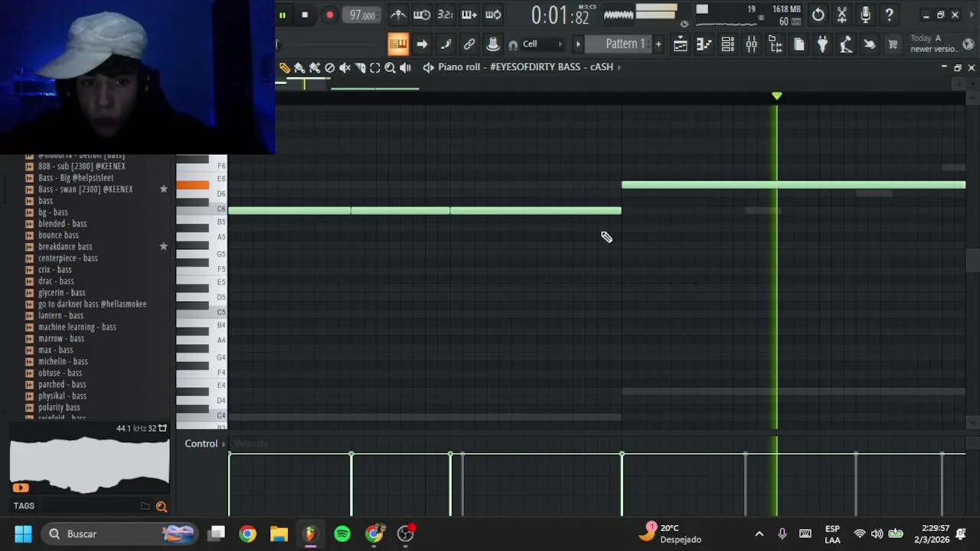Image resolution: width=980 pixels, height=551 pixels.
Task: Select the piano roll zoom magnifier tool
Action: pyautogui.click(x=390, y=67)
